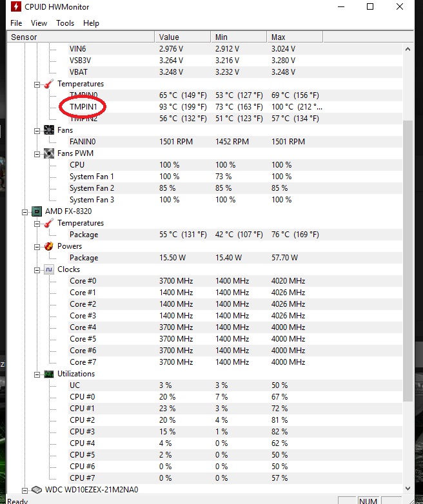Click the Value column header

[x=182, y=37]
